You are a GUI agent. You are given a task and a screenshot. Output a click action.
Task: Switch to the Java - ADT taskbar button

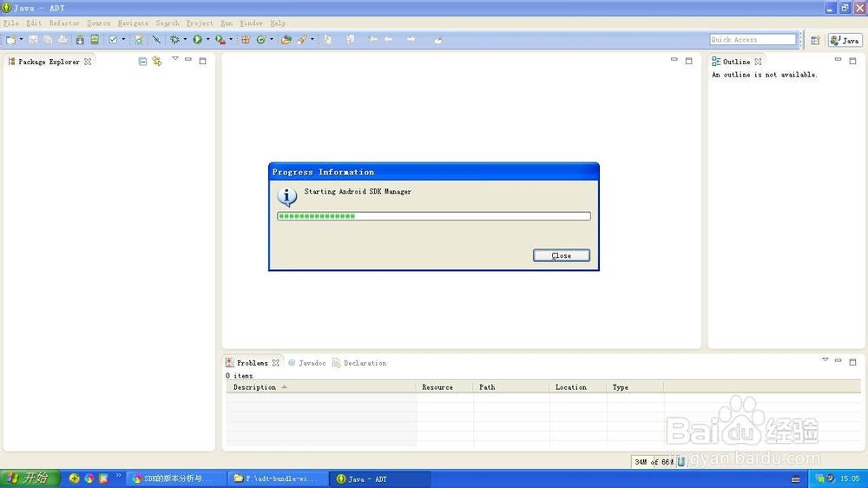point(380,478)
